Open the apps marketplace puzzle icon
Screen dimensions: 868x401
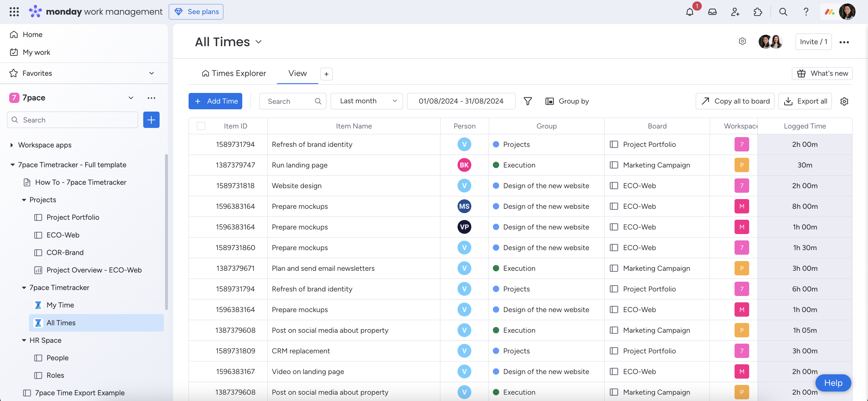click(758, 12)
